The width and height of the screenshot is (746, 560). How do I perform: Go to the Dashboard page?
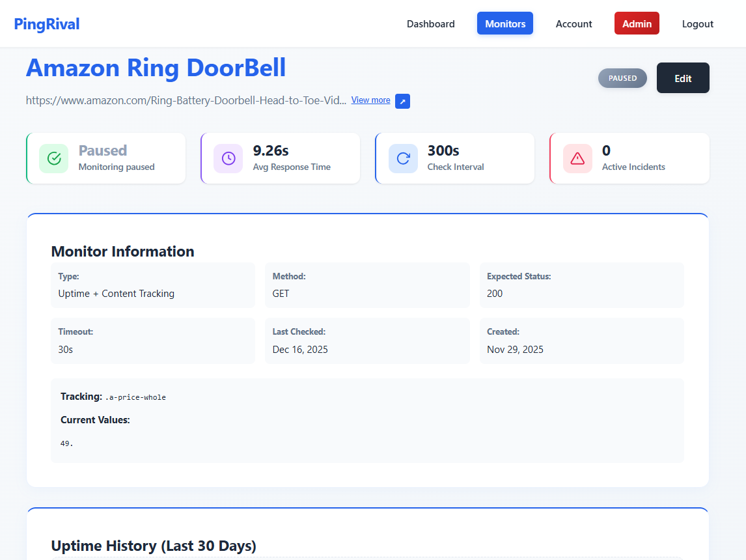tap(430, 24)
